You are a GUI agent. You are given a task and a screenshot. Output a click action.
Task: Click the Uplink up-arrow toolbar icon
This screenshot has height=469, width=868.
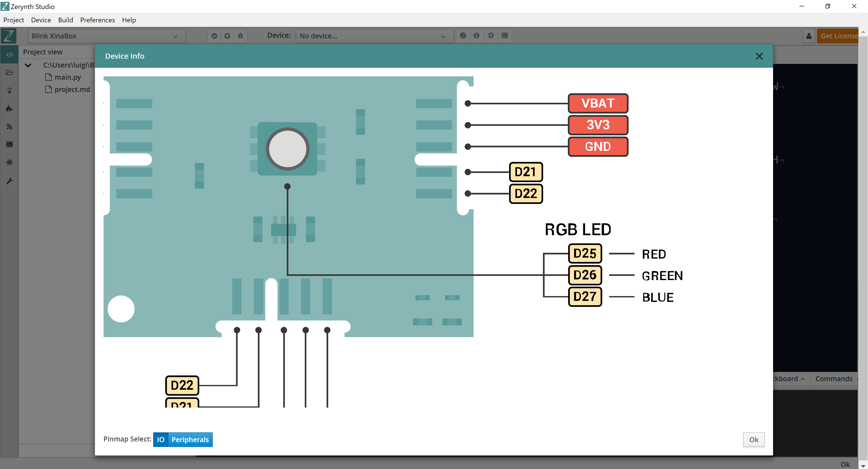click(x=227, y=36)
